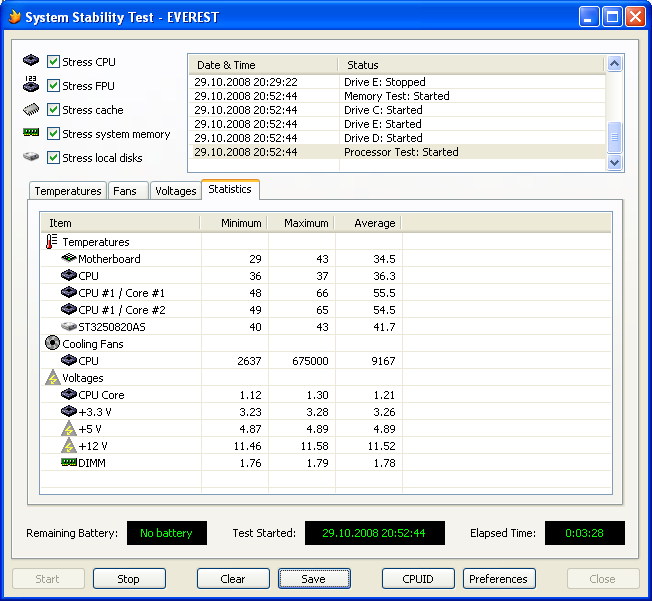
Task: Uncheck the Stress CPU checkbox
Action: (54, 62)
